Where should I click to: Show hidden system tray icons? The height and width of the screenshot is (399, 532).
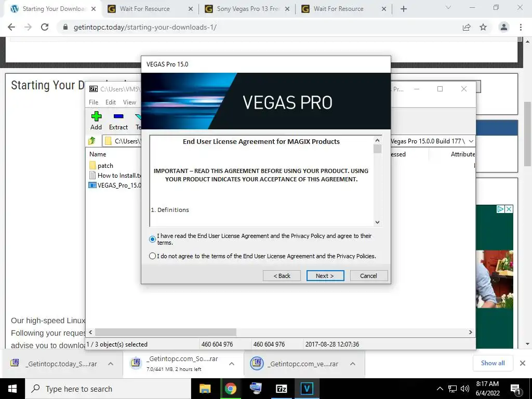point(440,389)
